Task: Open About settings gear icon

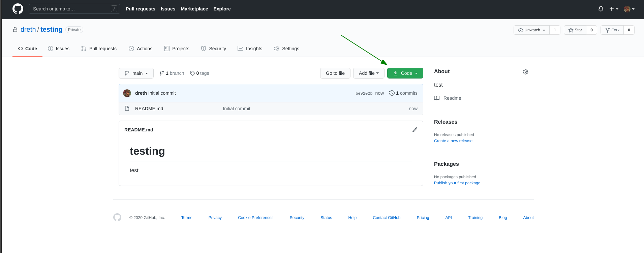Action: (x=525, y=72)
